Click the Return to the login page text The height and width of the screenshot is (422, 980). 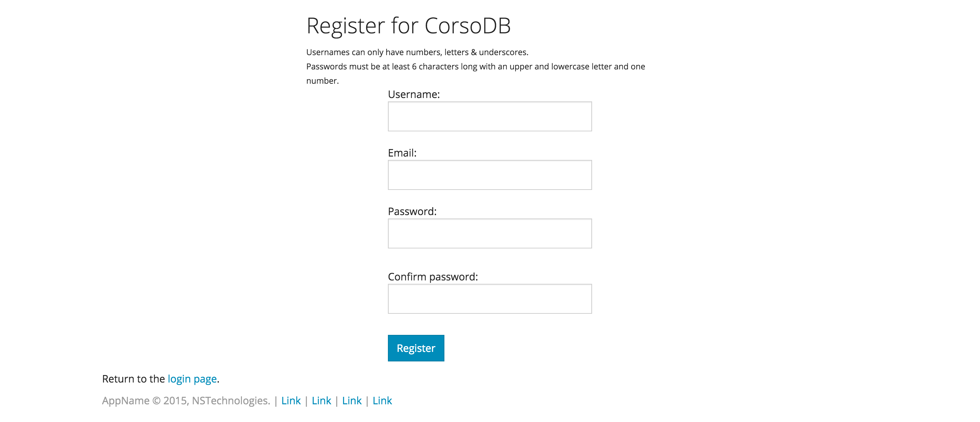(x=134, y=379)
